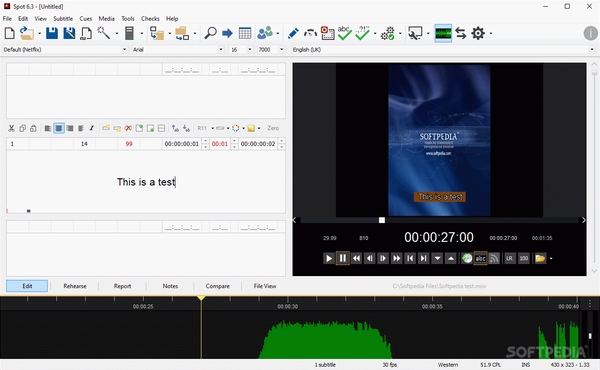Click the blue floppy disk Save icon
Viewport: 600px width, 370px height.
click(x=52, y=33)
